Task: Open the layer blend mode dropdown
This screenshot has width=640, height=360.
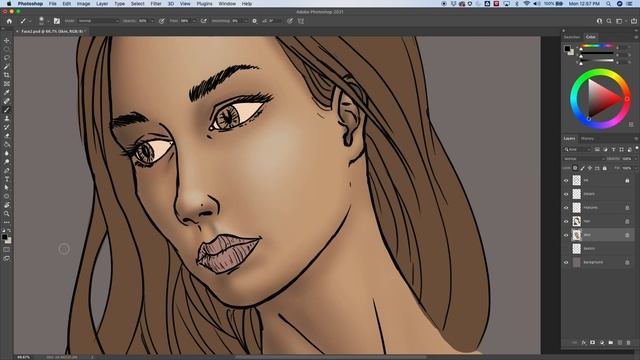Action: click(584, 159)
